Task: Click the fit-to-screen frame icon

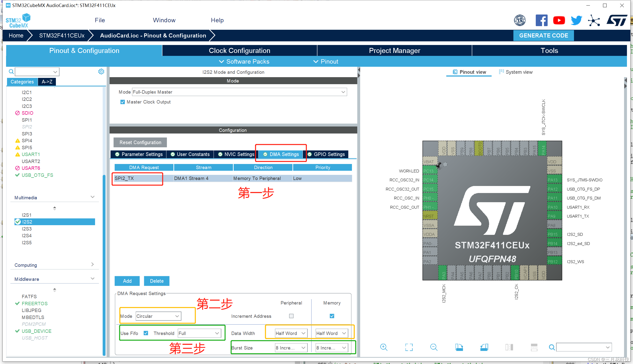Action: coord(409,347)
